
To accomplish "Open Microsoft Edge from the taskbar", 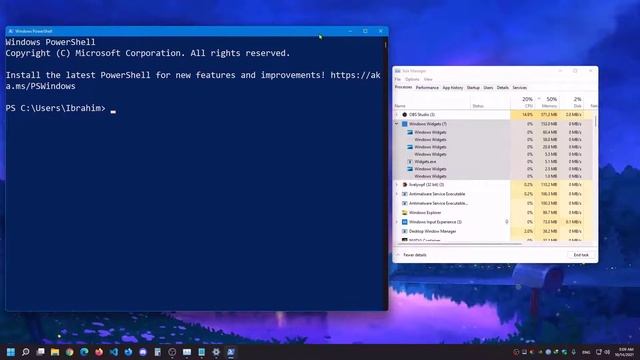I will point(84,352).
